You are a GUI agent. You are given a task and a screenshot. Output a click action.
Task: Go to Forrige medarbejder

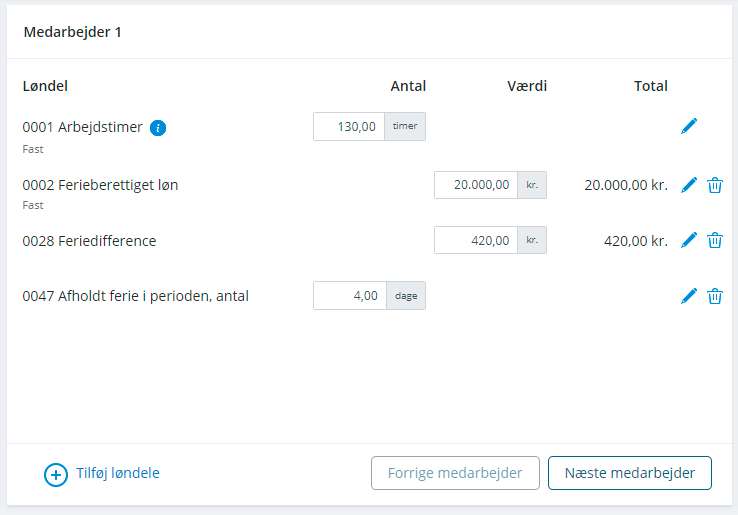pos(455,473)
